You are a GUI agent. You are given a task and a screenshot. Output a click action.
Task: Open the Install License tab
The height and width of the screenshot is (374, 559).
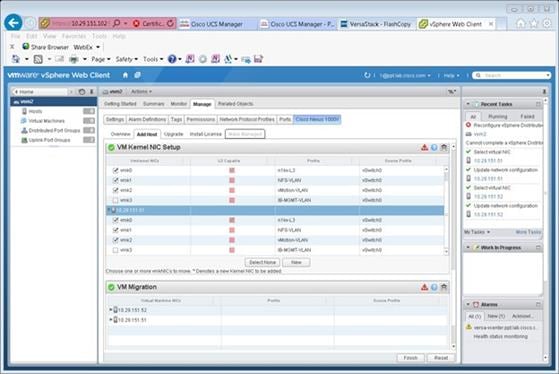[206, 134]
